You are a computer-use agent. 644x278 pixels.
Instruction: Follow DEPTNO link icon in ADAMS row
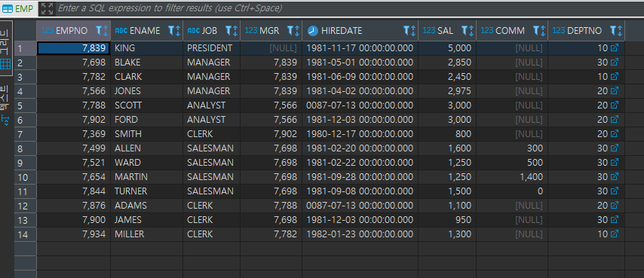click(615, 206)
